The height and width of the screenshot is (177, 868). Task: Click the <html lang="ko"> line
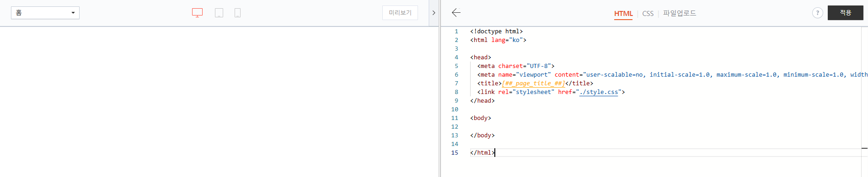498,40
